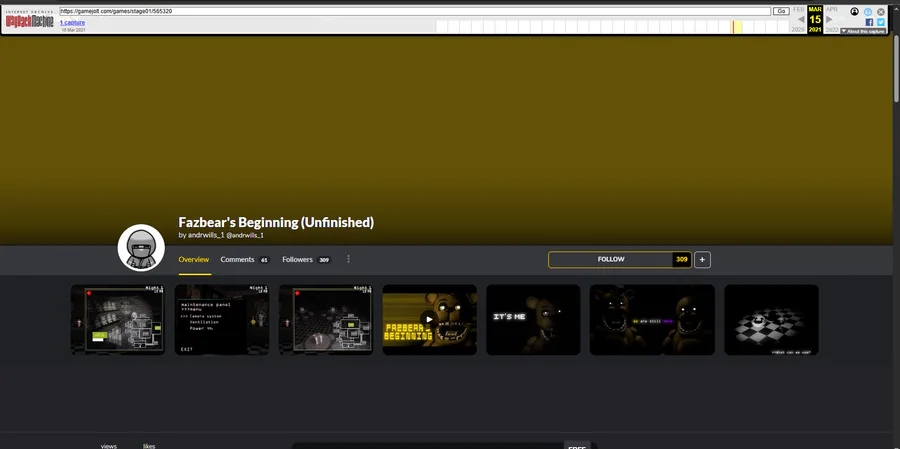Open the 1 capture link
The height and width of the screenshot is (449, 900).
[72, 22]
